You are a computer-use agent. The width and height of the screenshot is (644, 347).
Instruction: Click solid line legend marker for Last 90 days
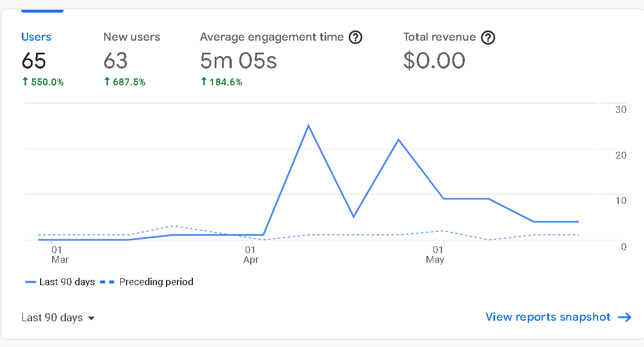coord(30,282)
